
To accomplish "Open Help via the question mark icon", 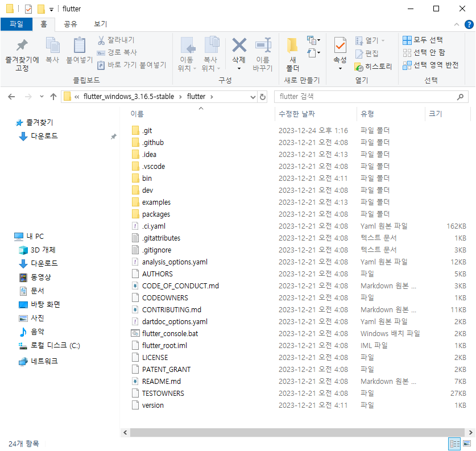I will pyautogui.click(x=469, y=24).
